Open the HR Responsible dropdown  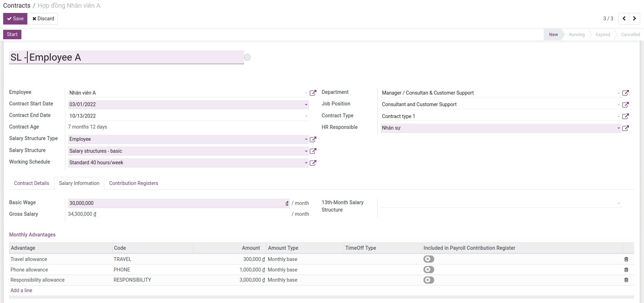point(618,128)
